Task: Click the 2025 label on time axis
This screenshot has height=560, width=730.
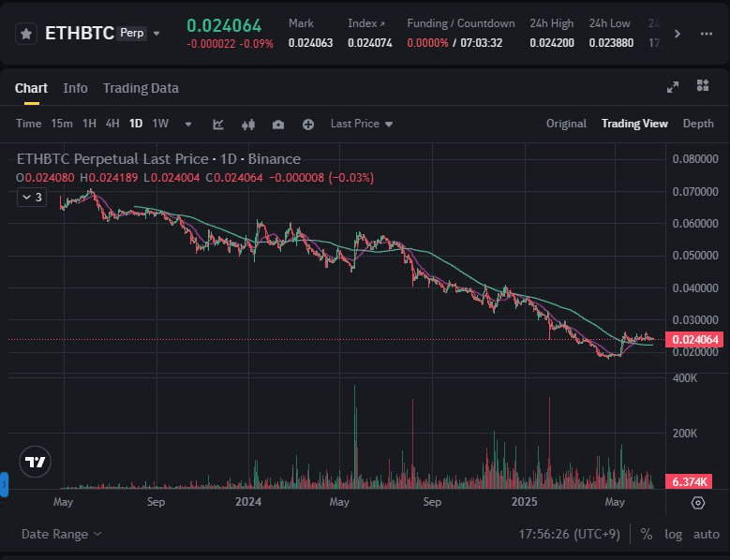Action: click(x=524, y=502)
